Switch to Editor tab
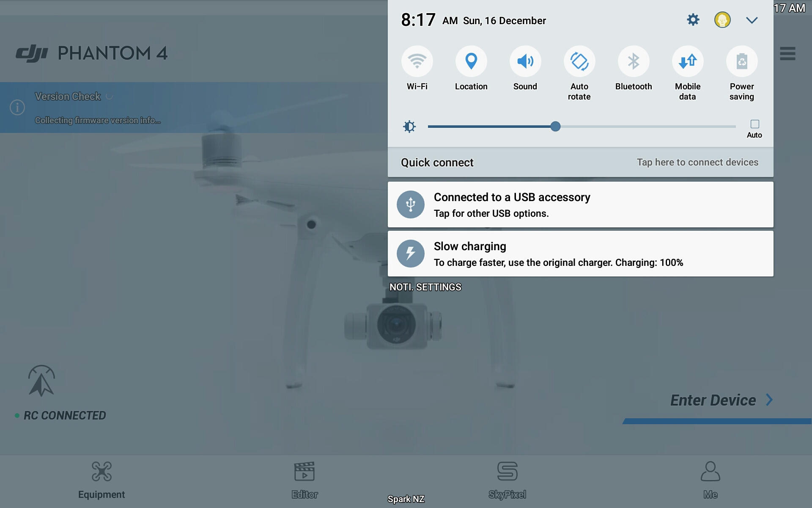This screenshot has width=812, height=508. (304, 481)
